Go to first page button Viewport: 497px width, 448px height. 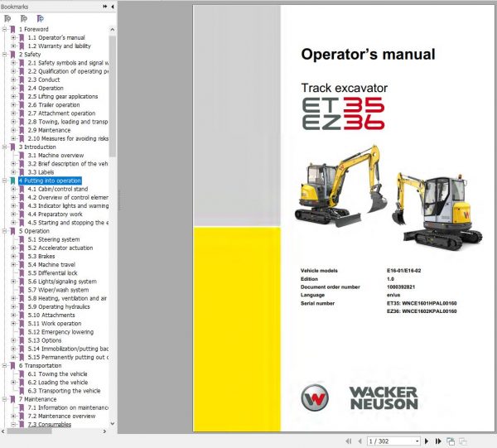coord(349,441)
